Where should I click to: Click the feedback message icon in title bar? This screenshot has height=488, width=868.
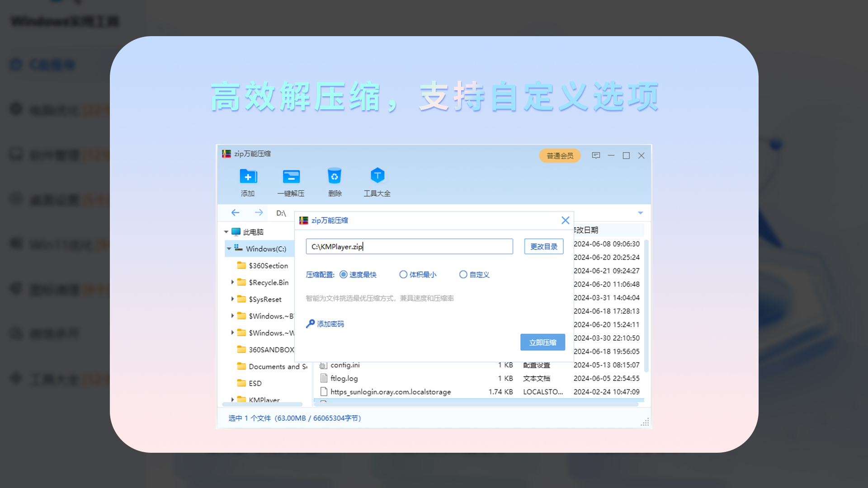click(596, 155)
